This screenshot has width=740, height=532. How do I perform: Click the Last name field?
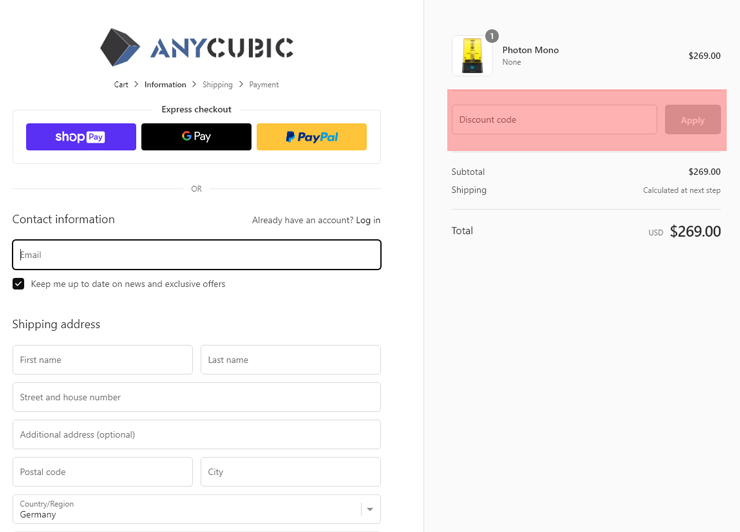click(x=291, y=360)
